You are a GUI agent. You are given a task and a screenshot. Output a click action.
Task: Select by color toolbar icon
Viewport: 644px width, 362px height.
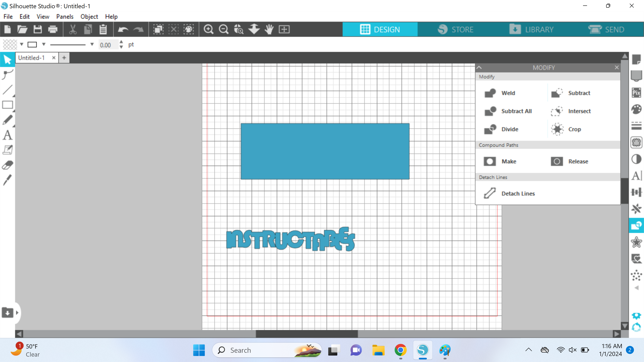click(x=189, y=29)
